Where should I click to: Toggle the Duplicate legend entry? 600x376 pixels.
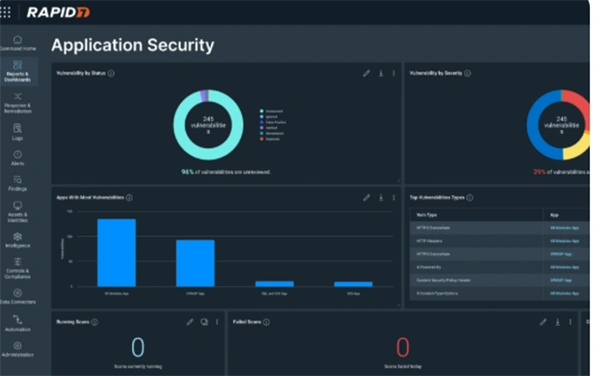270,139
